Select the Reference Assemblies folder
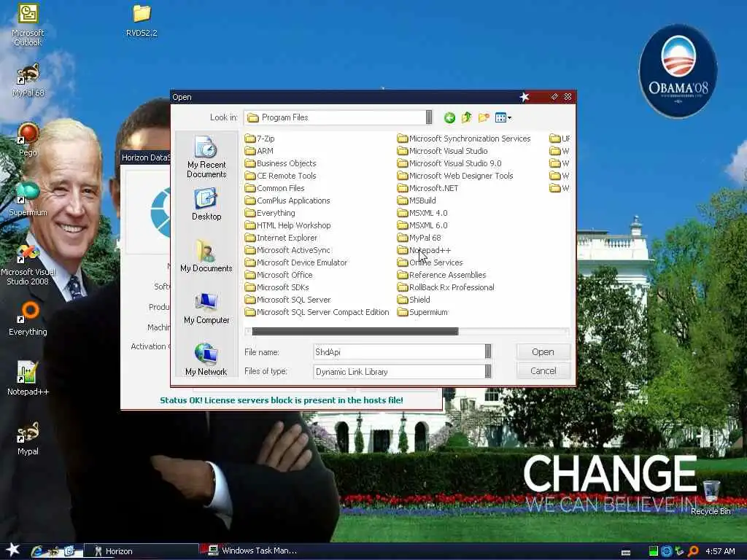The image size is (747, 560). pos(442,275)
